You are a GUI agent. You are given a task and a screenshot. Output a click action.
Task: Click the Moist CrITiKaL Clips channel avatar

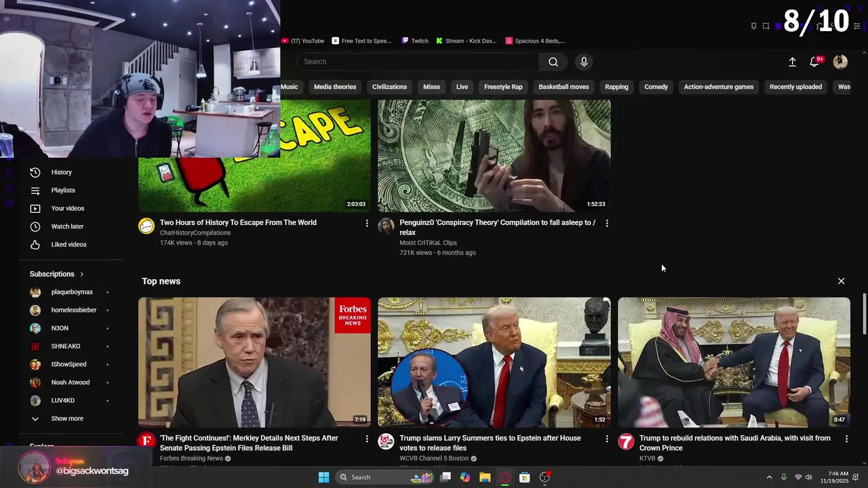point(386,226)
